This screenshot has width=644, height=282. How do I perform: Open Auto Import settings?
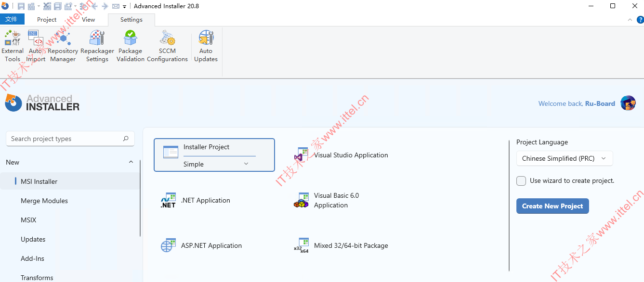[36, 46]
